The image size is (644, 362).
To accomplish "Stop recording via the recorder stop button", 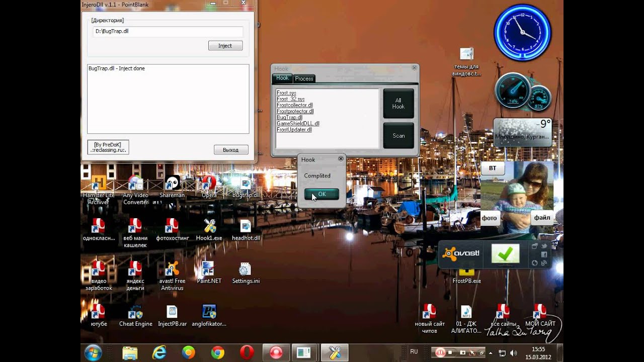I will [x=450, y=352].
